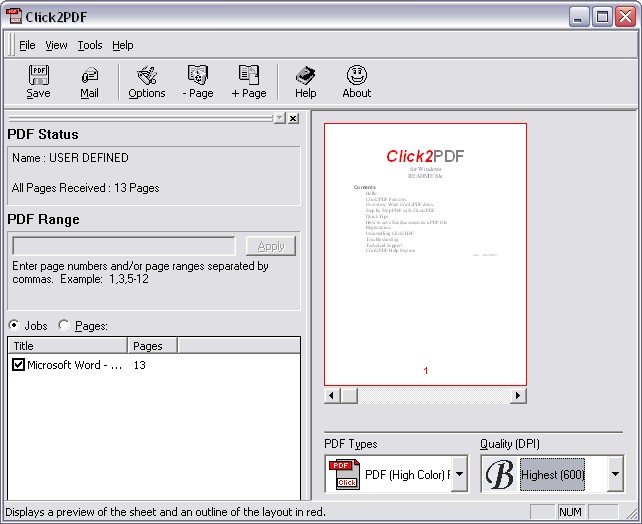Click the preview scrollbar thumb
The image size is (642, 524).
[349, 395]
